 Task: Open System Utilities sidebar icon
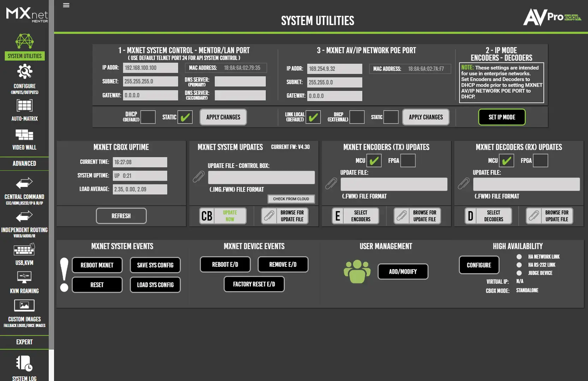[24, 41]
